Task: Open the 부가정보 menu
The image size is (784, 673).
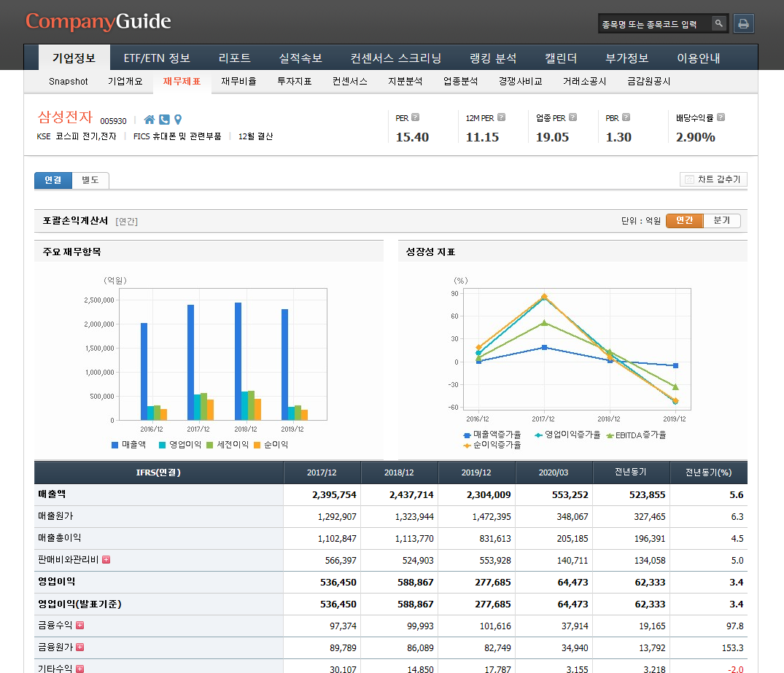Action: (x=627, y=58)
